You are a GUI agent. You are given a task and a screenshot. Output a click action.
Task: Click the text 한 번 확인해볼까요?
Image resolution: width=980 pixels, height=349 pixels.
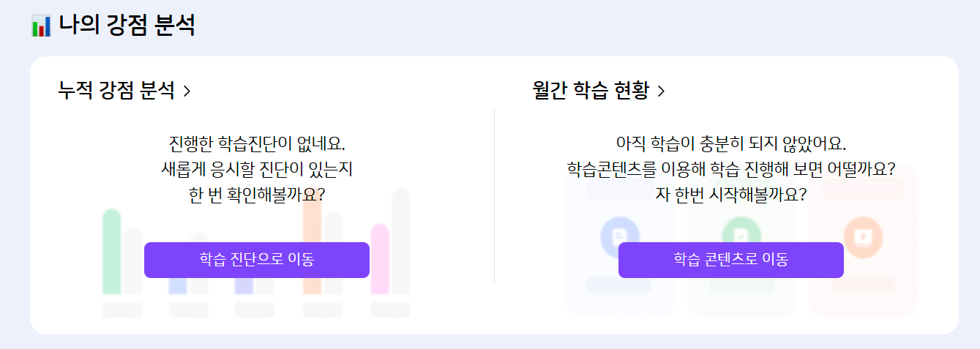point(256,195)
